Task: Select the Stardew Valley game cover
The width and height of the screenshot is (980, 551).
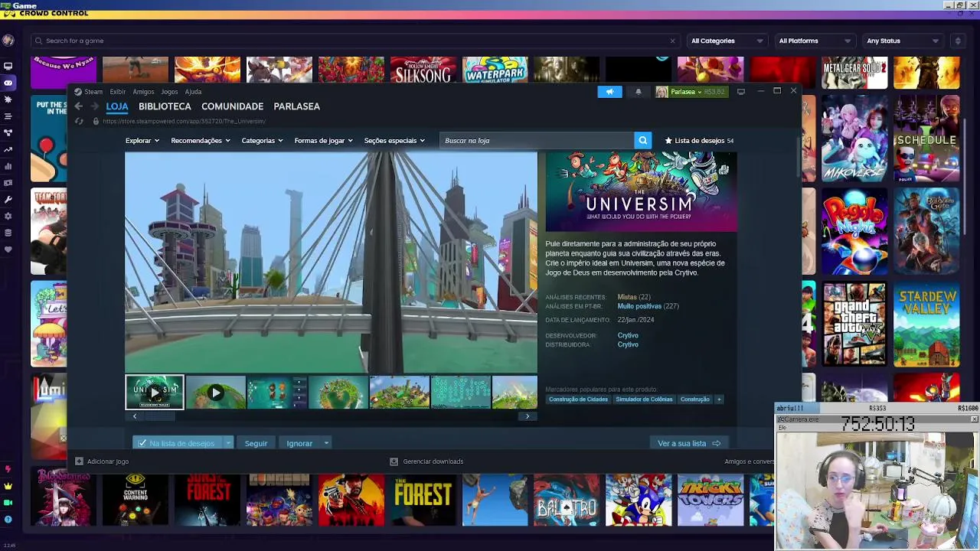Action: tap(926, 324)
